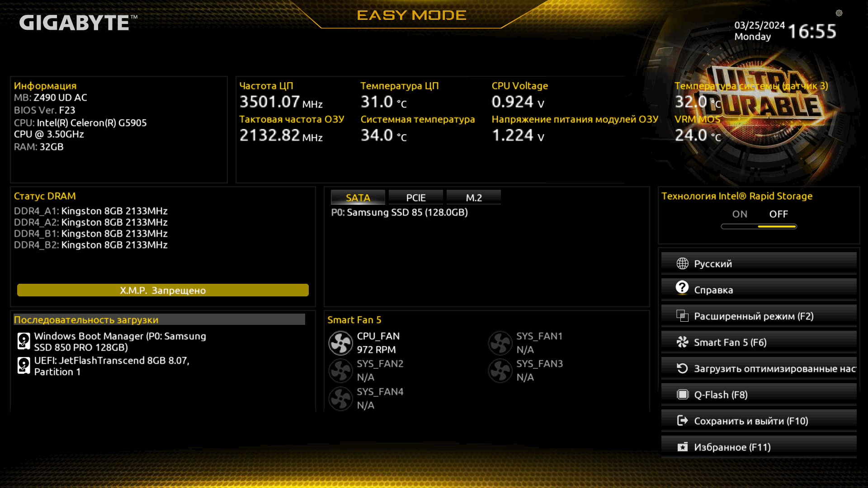Select the Последовательность загрузки header

pos(159,319)
